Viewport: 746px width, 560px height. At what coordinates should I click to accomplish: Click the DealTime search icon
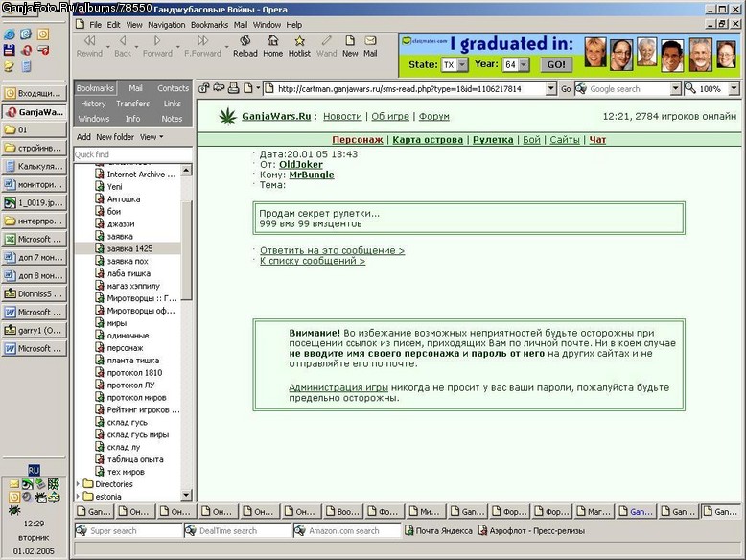point(191,530)
